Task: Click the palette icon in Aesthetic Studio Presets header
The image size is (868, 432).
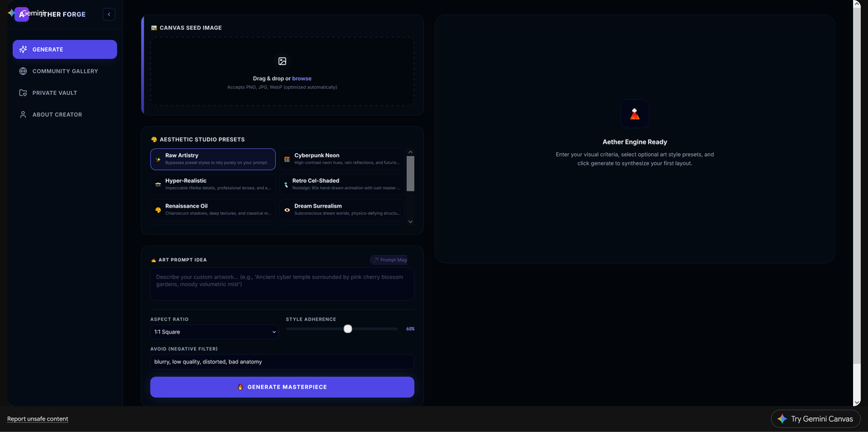Action: click(154, 140)
